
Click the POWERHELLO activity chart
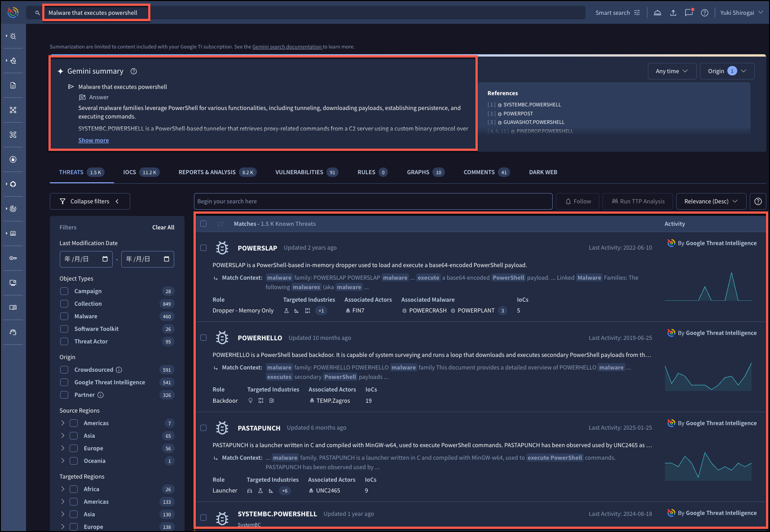coord(708,376)
